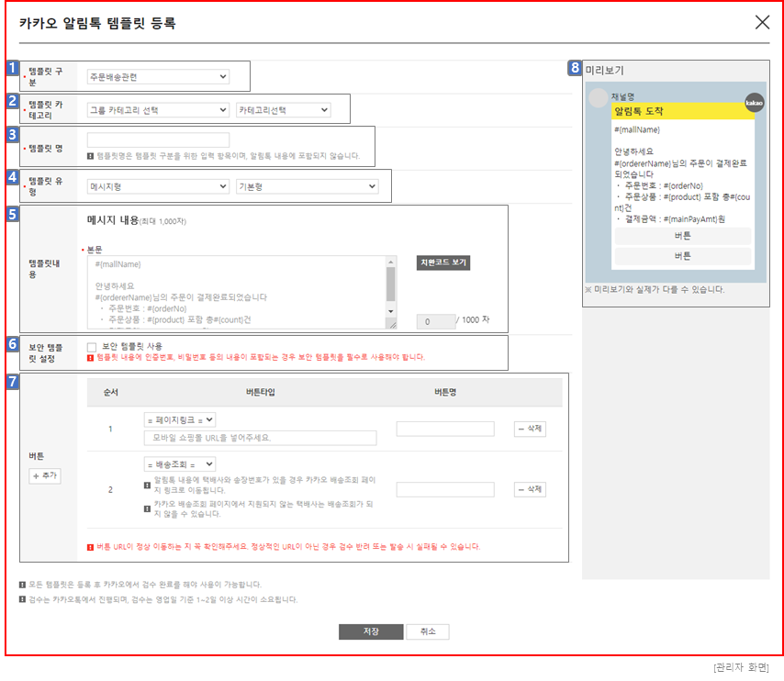Open the 메시지형 template format dropdown
Viewport: 784px width, 681px height.
(x=158, y=186)
